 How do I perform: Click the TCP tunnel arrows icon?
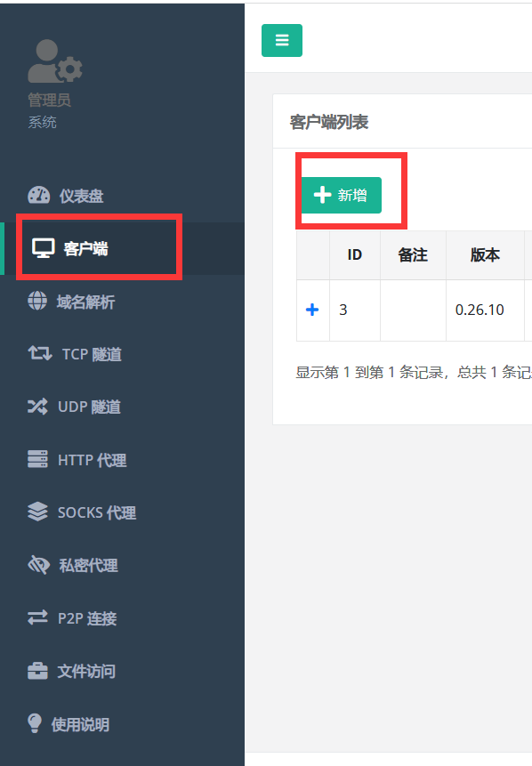[x=39, y=353]
